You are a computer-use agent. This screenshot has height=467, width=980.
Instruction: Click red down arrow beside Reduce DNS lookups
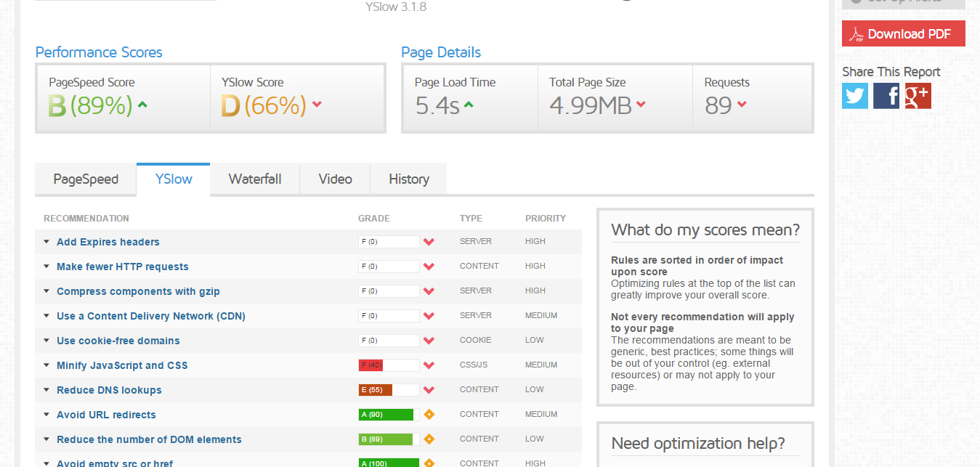click(429, 390)
